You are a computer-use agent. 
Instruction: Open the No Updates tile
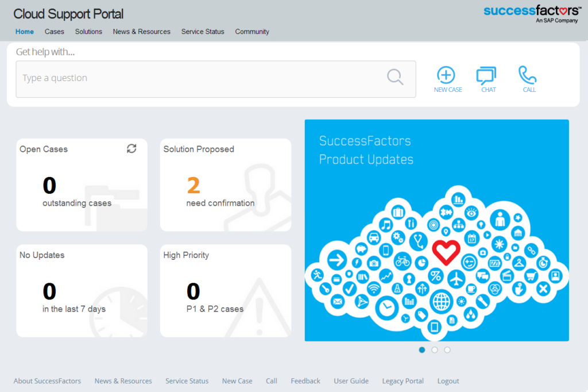coord(82,291)
